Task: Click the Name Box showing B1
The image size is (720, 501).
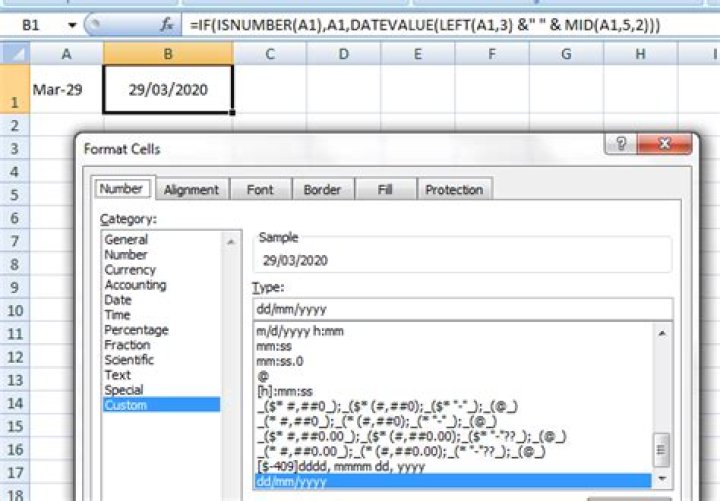Action: [31, 25]
